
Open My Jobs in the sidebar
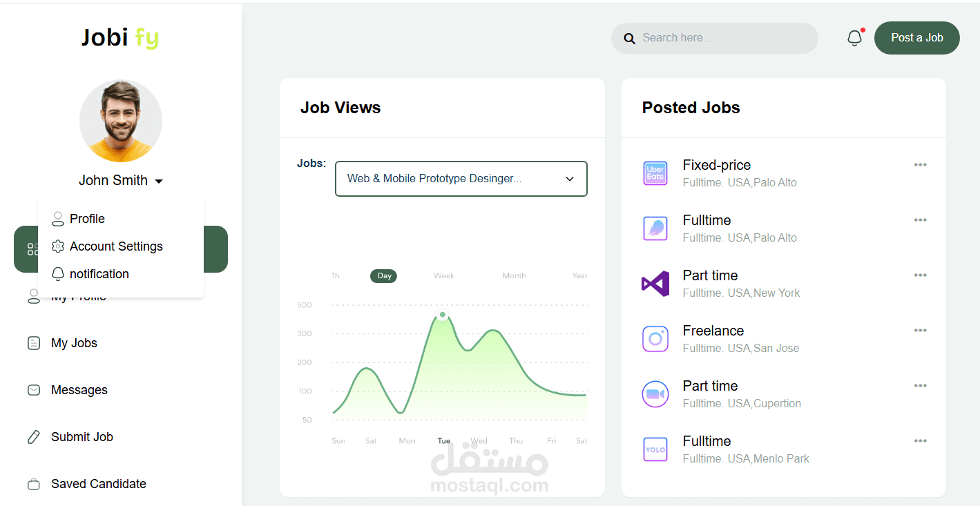point(74,343)
